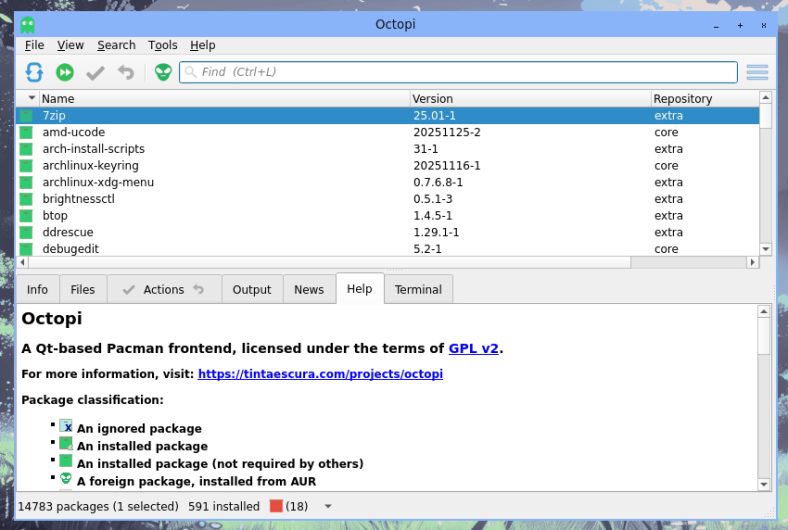
Task: Click the green status icon beside btop
Action: click(x=24, y=216)
